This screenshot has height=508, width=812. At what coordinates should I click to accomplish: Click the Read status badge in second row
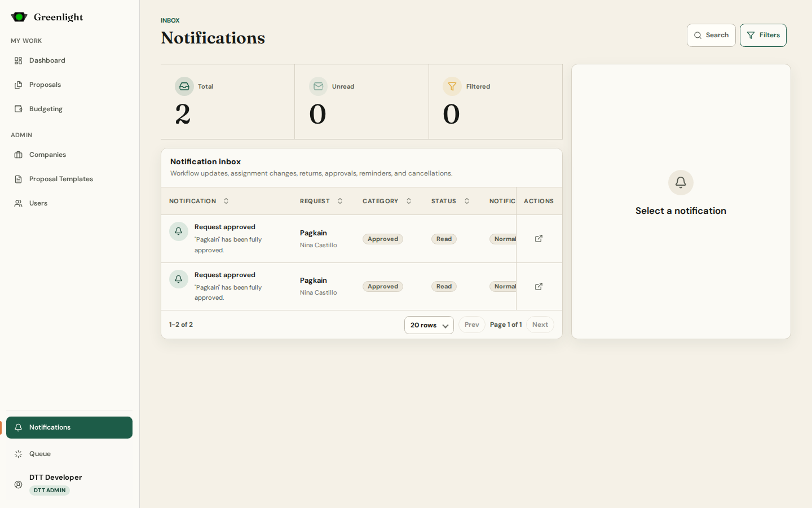444,286
